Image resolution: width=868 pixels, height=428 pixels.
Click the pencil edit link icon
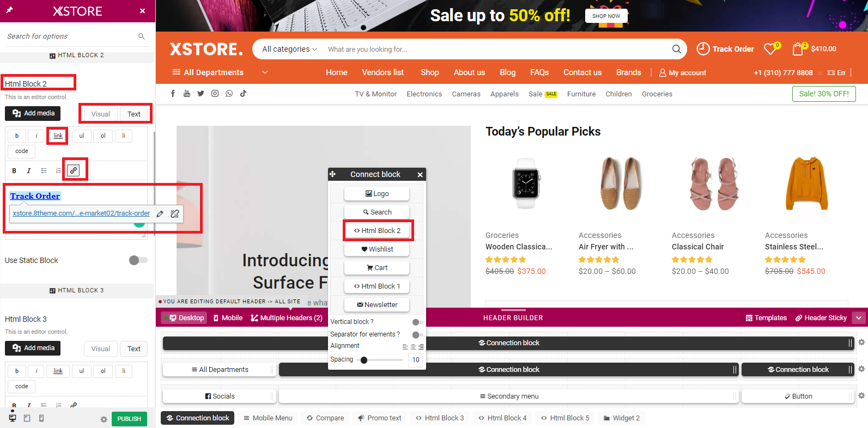click(160, 214)
